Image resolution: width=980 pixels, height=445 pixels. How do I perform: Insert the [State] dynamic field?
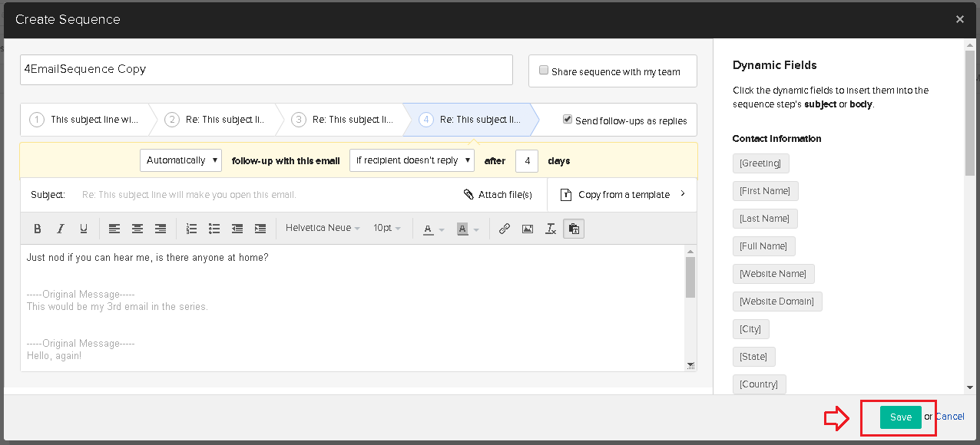coord(753,357)
